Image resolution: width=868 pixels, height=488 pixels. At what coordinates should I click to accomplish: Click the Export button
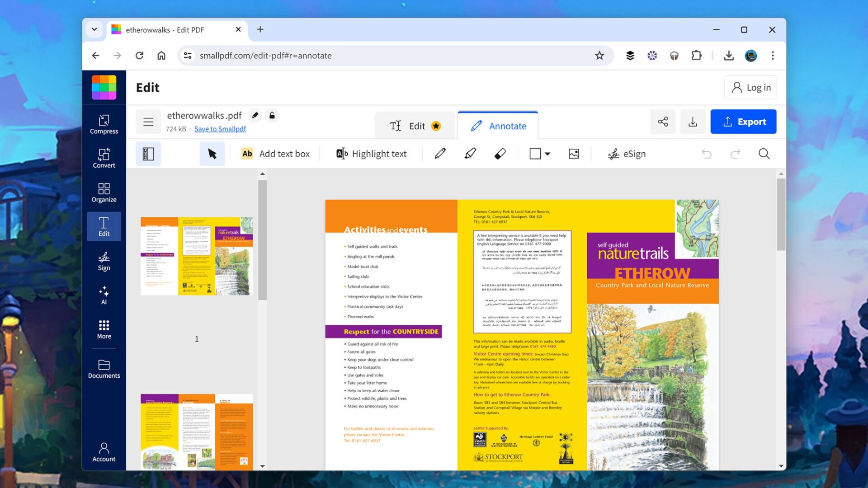(743, 121)
